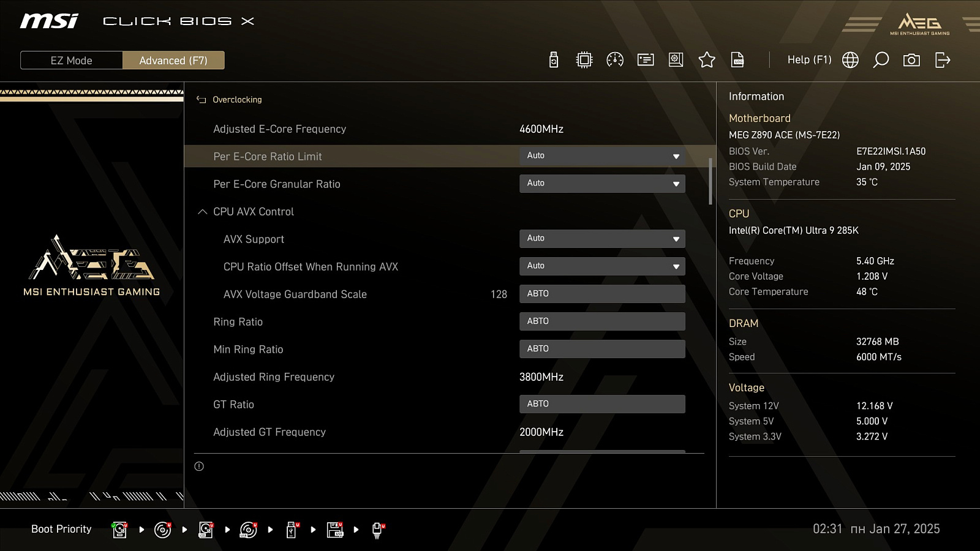Click the 48 °C core temperature value

[x=867, y=292]
